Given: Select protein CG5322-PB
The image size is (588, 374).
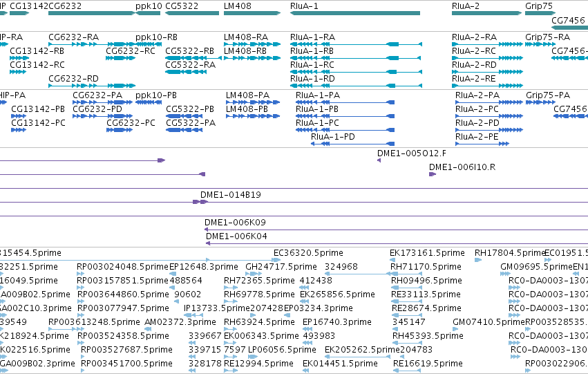Looking at the screenshot, I should [184, 116].
